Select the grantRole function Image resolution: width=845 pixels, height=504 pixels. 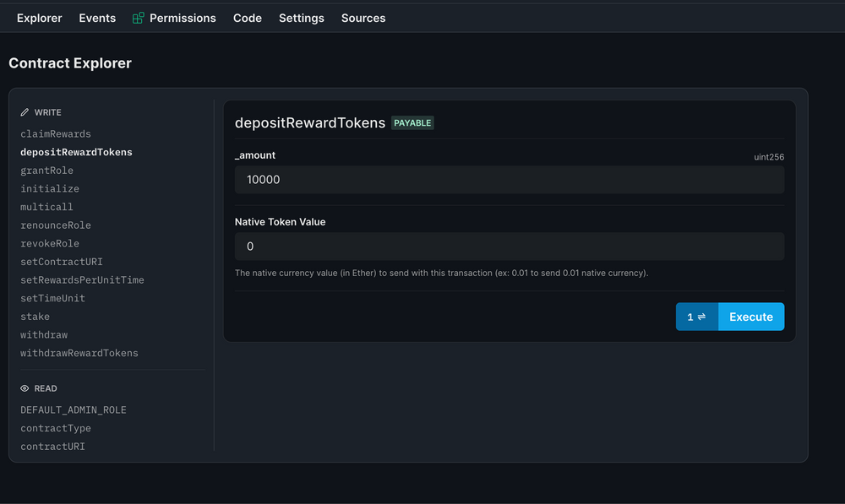(46, 170)
